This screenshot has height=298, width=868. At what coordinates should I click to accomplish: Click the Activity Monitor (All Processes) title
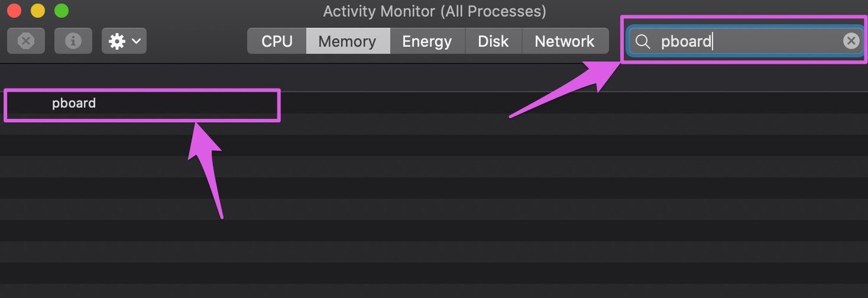point(435,11)
